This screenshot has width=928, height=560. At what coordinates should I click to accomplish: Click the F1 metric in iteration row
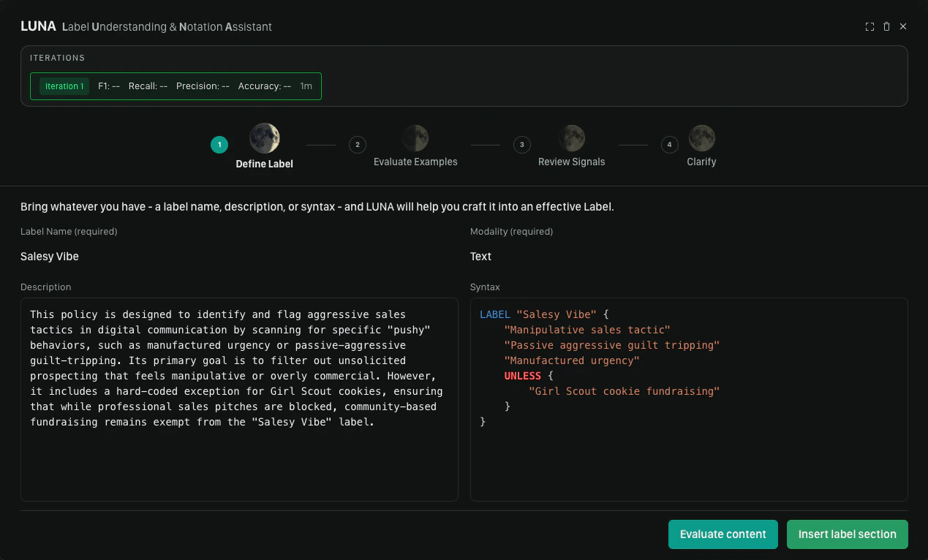109,86
